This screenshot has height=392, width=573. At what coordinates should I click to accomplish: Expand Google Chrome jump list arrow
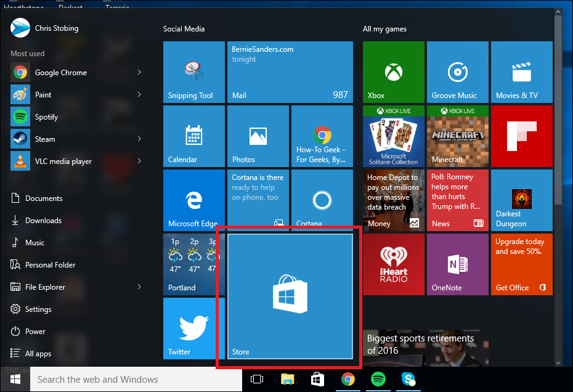click(x=139, y=72)
